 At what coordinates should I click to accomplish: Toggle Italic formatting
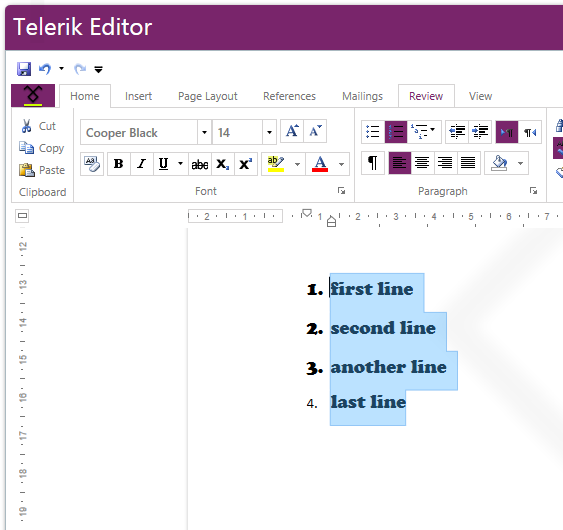142,164
